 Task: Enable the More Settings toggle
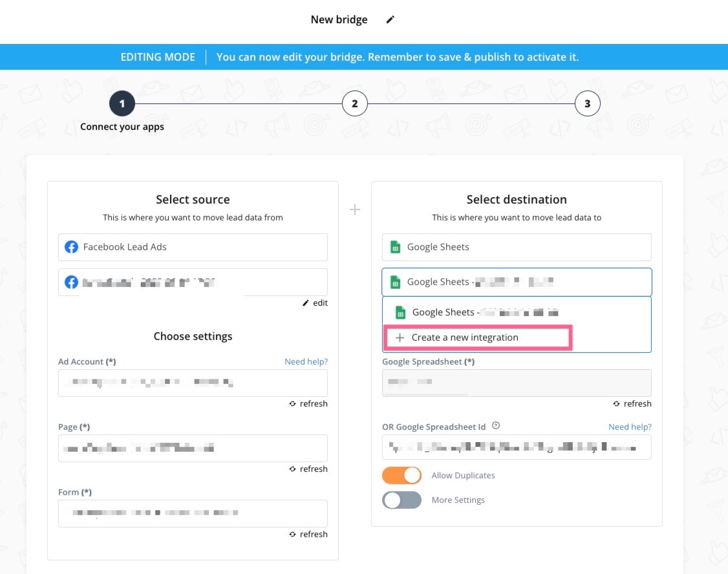click(401, 500)
